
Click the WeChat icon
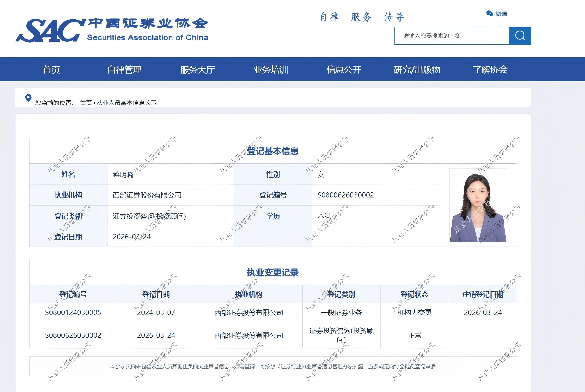(490, 14)
